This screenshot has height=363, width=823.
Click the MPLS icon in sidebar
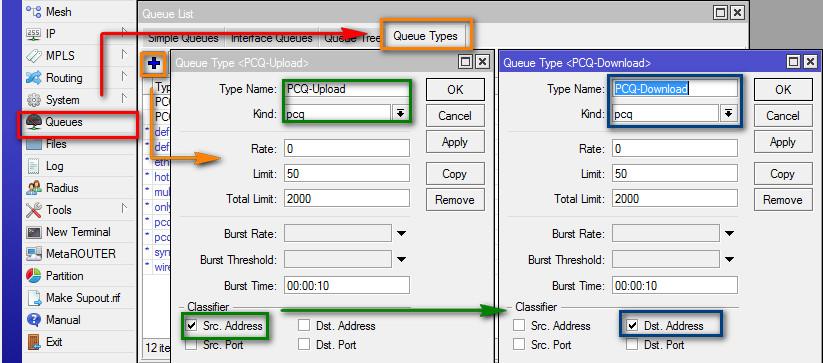click(x=34, y=56)
